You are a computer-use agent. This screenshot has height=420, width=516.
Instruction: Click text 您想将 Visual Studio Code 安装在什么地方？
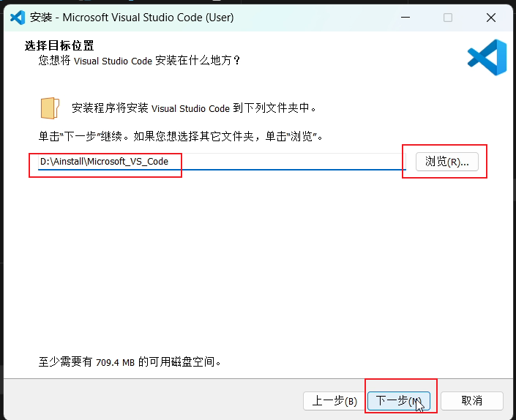coord(139,61)
